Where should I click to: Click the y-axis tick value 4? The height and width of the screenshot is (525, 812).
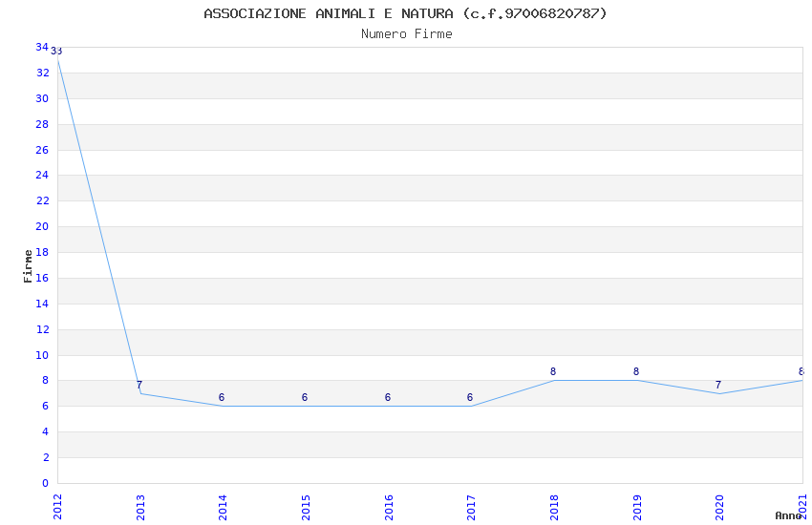45,431
